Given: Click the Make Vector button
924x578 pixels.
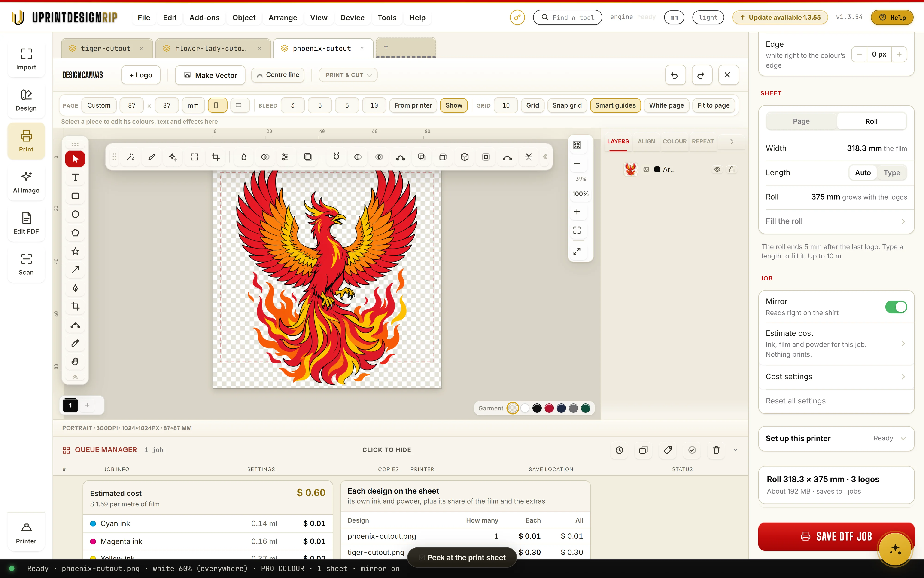Looking at the screenshot, I should pos(210,75).
